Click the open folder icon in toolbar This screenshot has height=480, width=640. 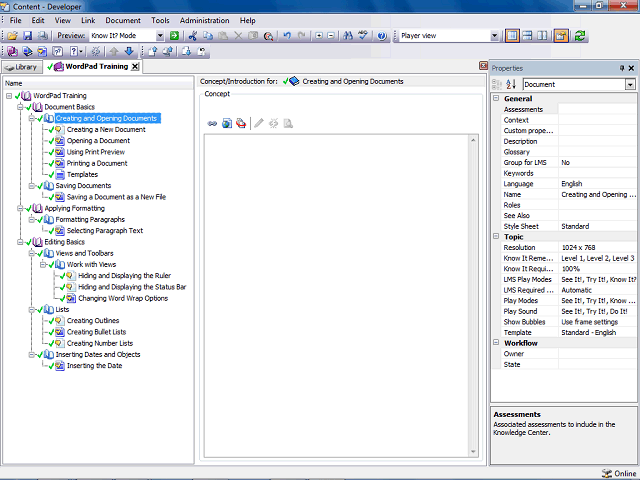point(12,36)
